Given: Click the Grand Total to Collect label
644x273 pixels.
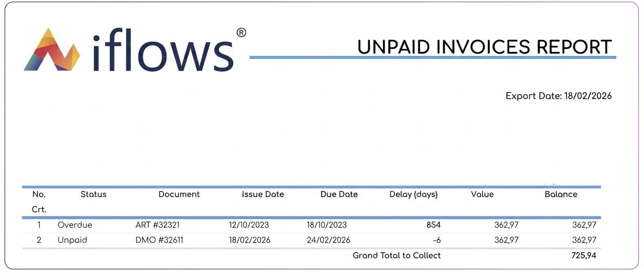Looking at the screenshot, I should point(396,256).
